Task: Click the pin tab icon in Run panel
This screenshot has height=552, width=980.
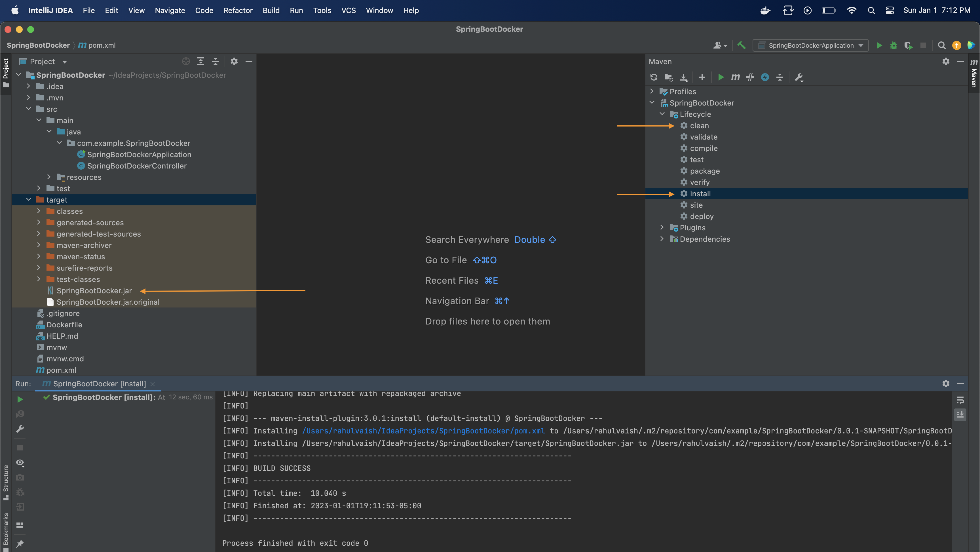Action: [20, 543]
